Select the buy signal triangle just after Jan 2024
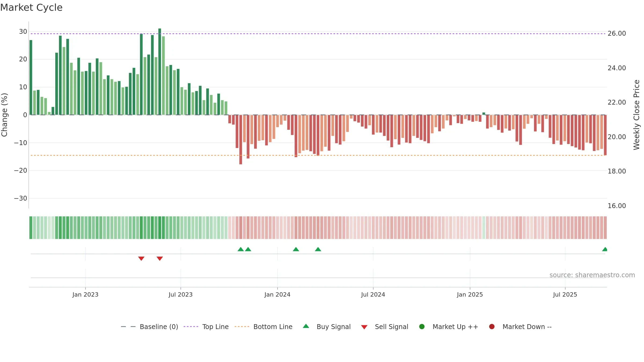 click(x=296, y=249)
